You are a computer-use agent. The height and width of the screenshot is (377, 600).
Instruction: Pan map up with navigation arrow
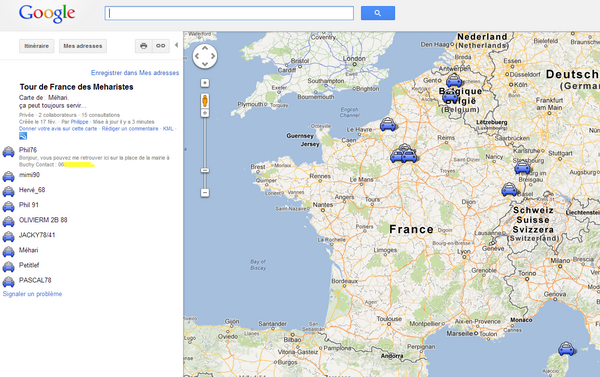(205, 48)
